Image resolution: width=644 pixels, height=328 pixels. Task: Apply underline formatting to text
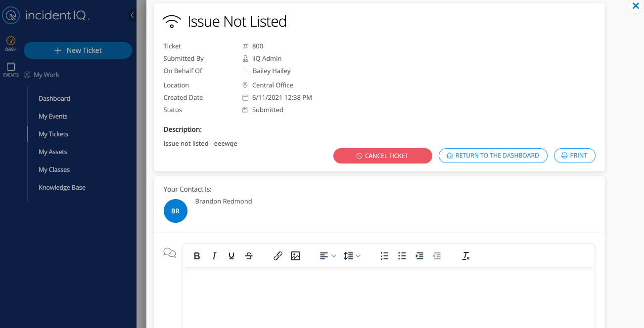(231, 256)
